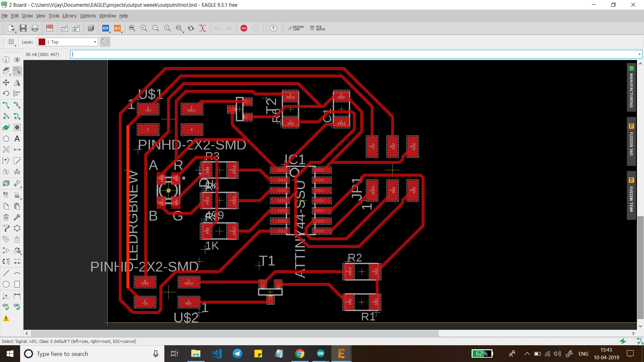Expand the command line history dropdown
The height and width of the screenshot is (362, 644).
[639, 54]
